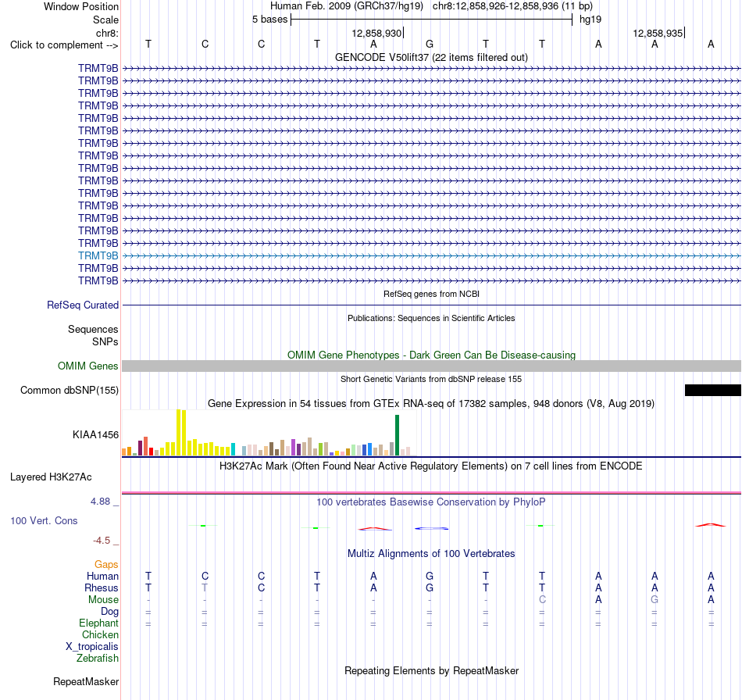742x700 pixels.
Task: Select the Elephant alignment row label
Action: click(x=98, y=623)
